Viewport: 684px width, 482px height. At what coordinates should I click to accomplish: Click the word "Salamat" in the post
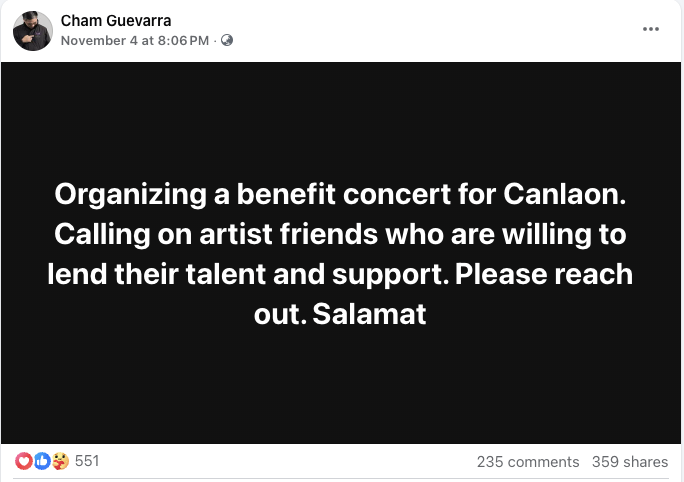coord(370,314)
